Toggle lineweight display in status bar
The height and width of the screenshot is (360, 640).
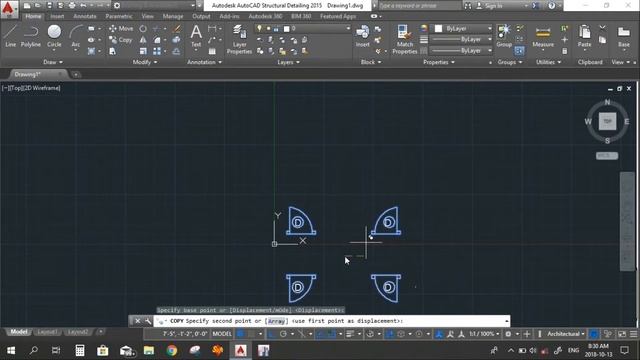[350, 334]
